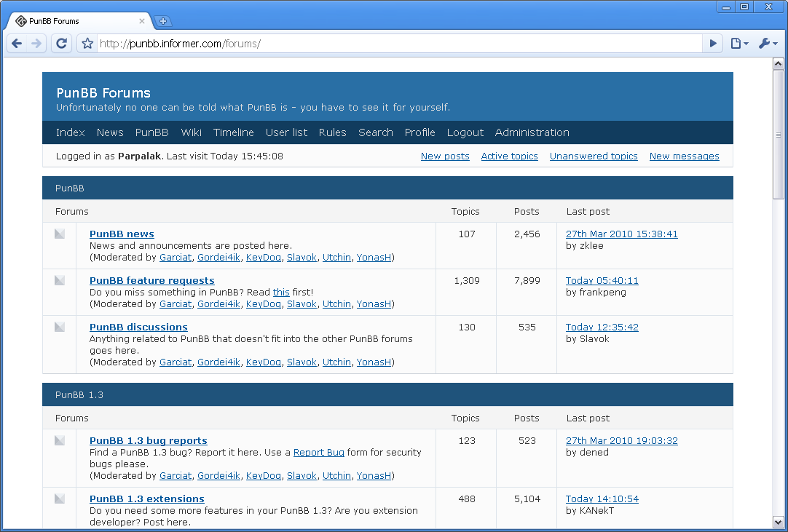Click the PunBB 1.3 bug reports status icon
Image resolution: width=788 pixels, height=532 pixels.
[60, 440]
